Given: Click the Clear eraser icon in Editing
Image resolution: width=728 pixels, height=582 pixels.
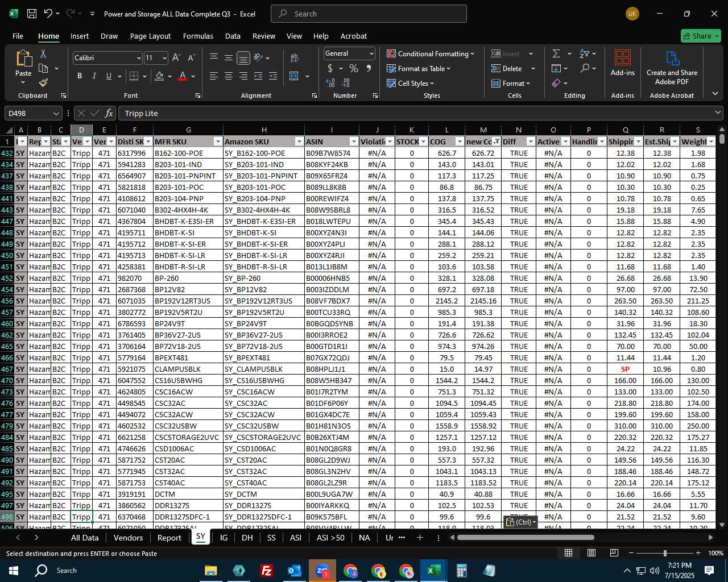Looking at the screenshot, I should click(x=556, y=83).
